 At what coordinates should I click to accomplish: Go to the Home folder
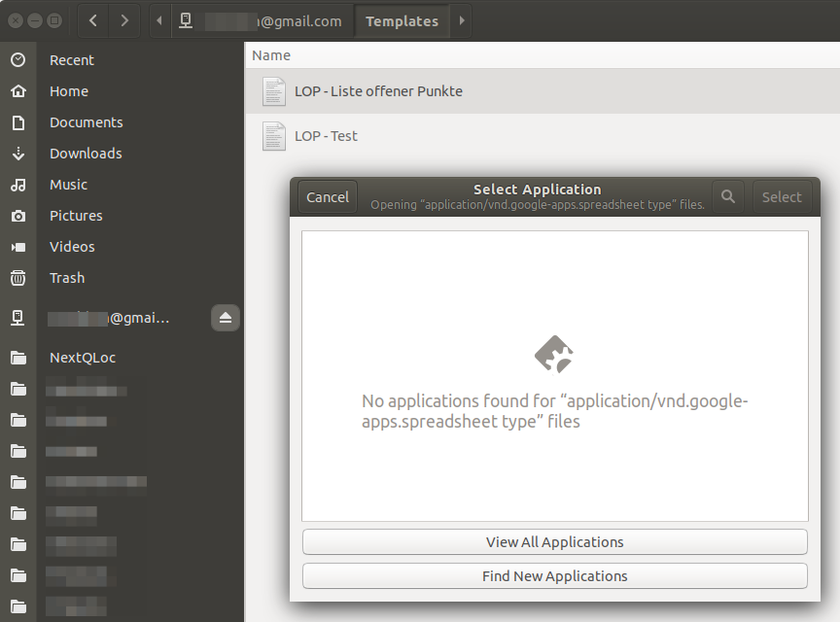point(68,91)
